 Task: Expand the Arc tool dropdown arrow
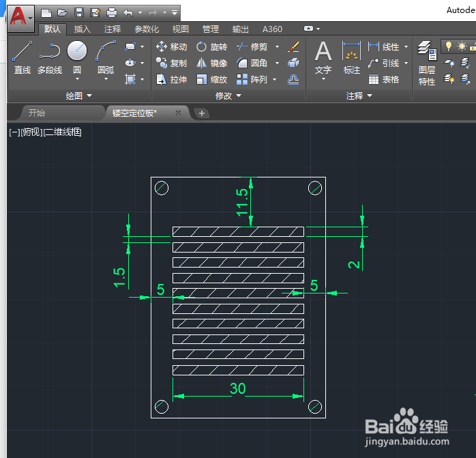pos(106,79)
